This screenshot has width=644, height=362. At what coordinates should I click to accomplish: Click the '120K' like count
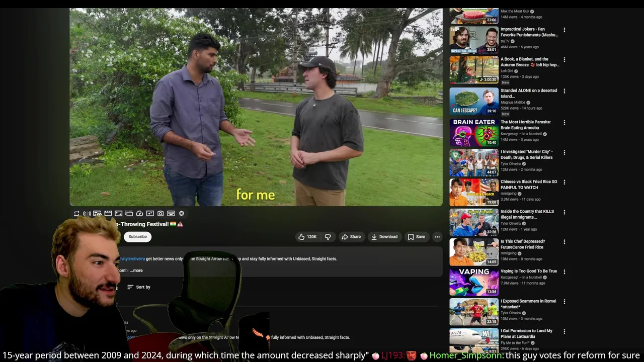pos(312,237)
